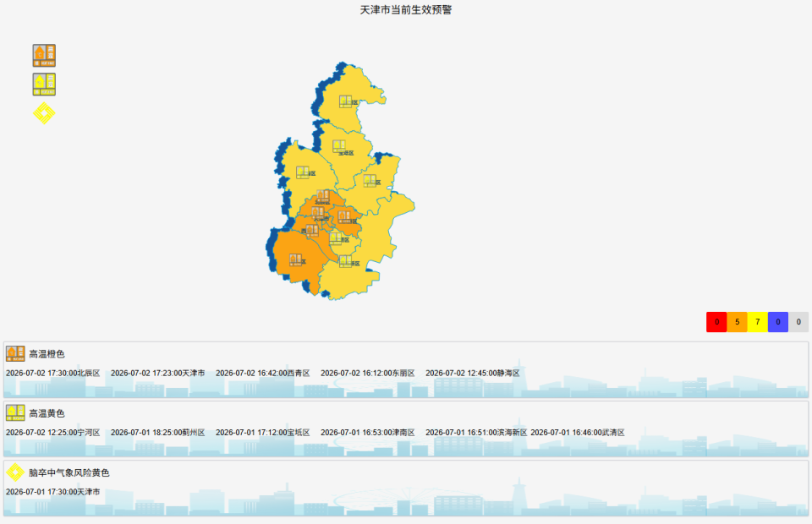
Task: Click the diamond icon beside 脑卒中气象风险黄色
Action: click(x=15, y=472)
